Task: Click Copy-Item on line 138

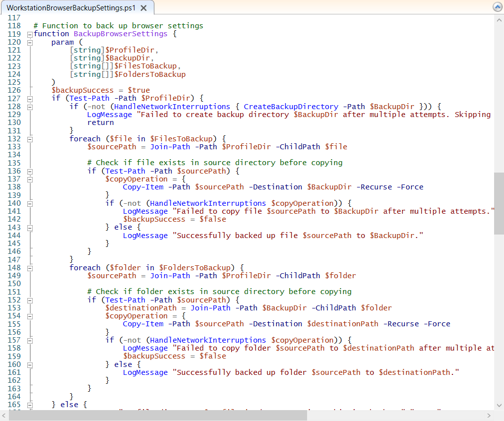Action: coord(143,187)
